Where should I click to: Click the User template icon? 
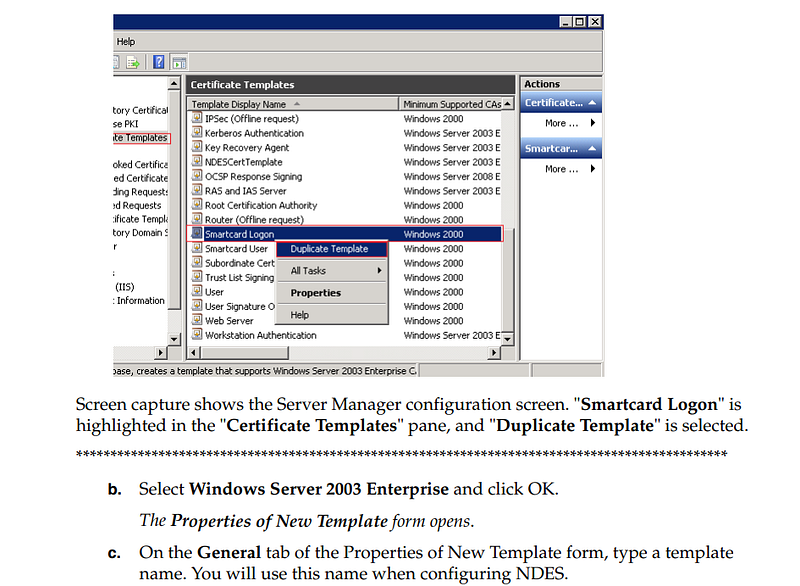[197, 291]
